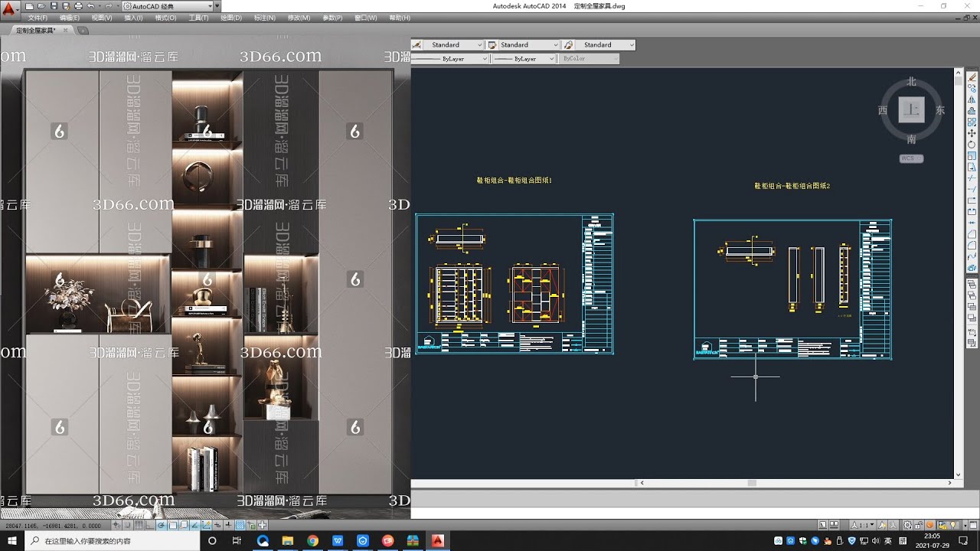Click the new drawing tab plus button
Screen dimensions: 980x551
[x=83, y=31]
